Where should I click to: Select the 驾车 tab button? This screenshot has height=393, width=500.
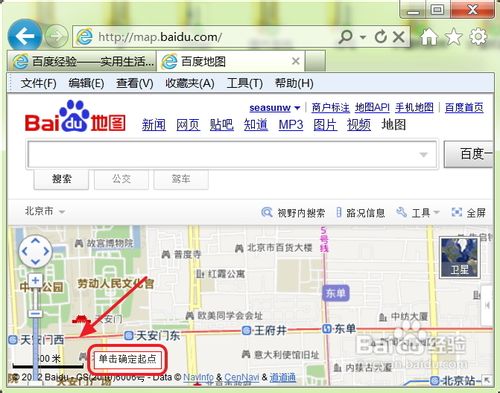point(181,179)
